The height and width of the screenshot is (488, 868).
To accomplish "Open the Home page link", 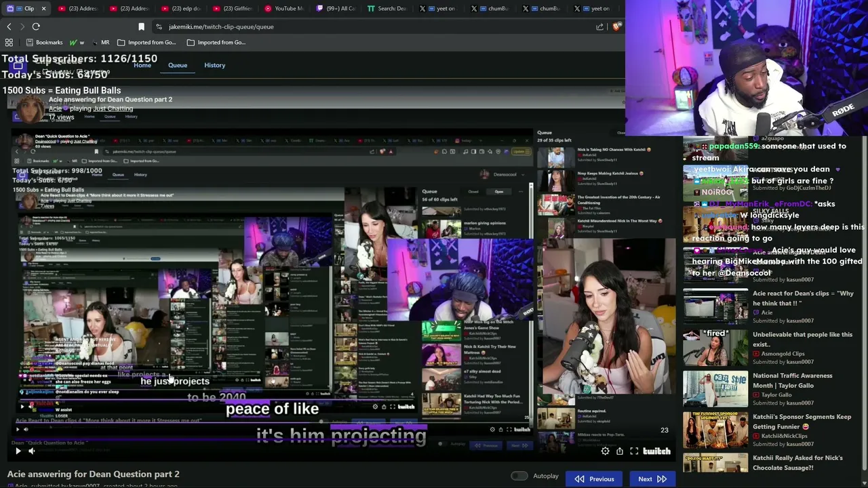I will [x=142, y=65].
